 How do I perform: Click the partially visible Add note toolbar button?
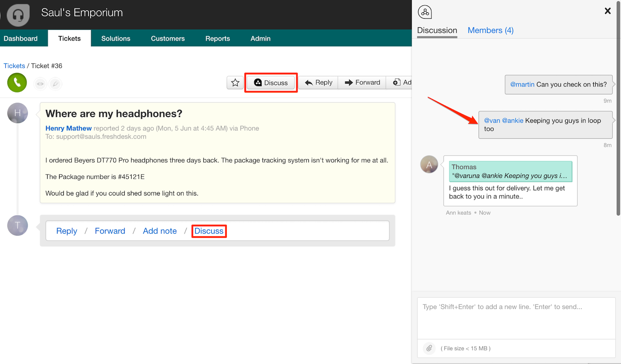pyautogui.click(x=399, y=82)
